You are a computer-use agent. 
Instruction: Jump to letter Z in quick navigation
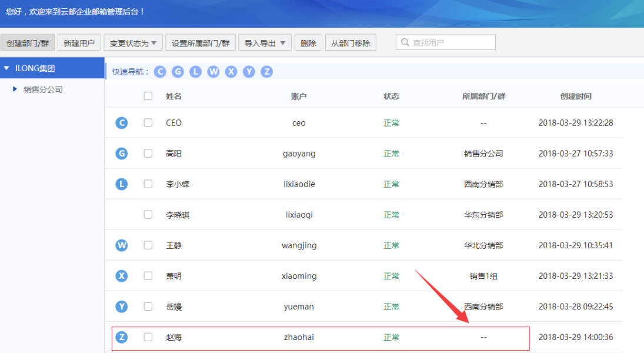(x=266, y=72)
